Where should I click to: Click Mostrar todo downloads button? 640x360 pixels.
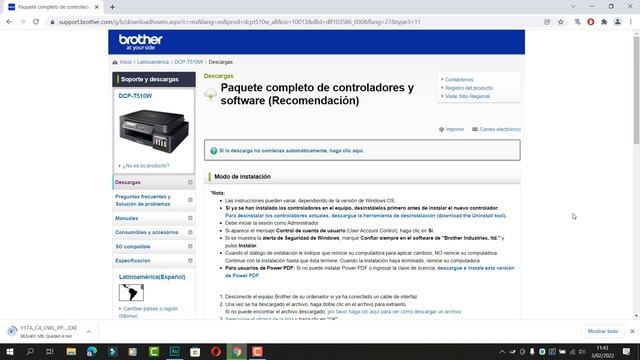pos(603,331)
